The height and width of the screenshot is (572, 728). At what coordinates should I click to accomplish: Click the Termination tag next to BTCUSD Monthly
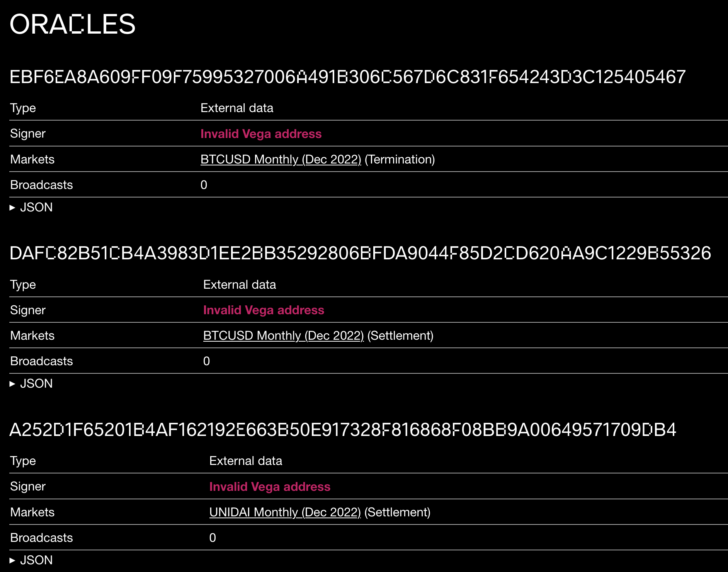(400, 159)
